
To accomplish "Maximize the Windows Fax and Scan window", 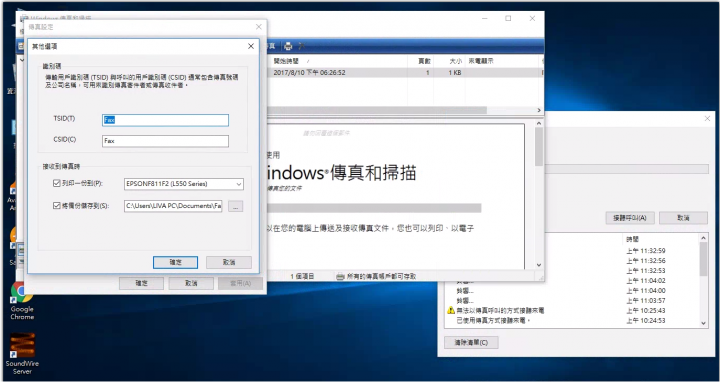I will click(x=508, y=18).
